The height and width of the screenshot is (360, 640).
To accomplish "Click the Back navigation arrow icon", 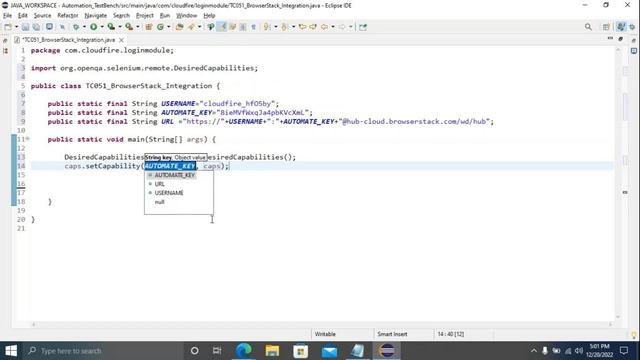I will [x=324, y=27].
